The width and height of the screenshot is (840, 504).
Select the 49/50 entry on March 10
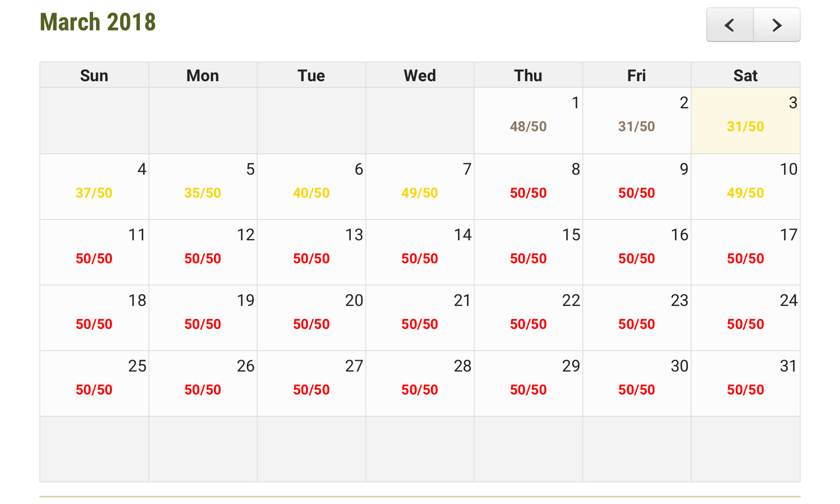tap(745, 193)
